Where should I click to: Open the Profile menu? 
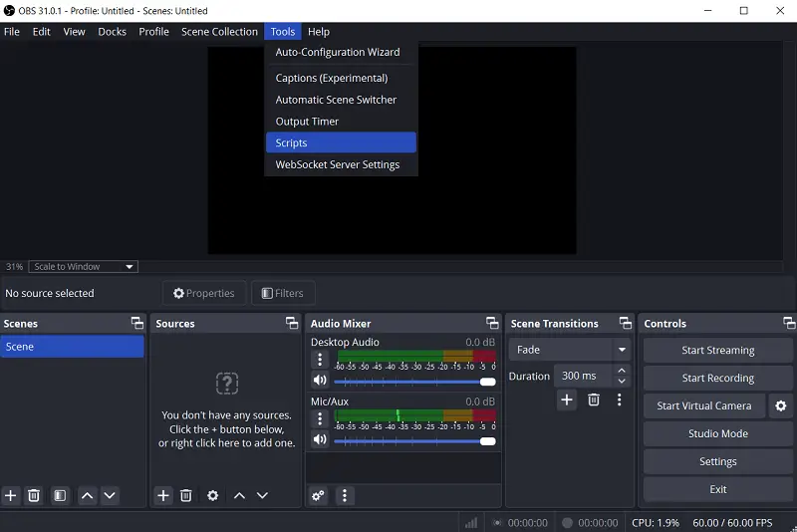pos(153,32)
